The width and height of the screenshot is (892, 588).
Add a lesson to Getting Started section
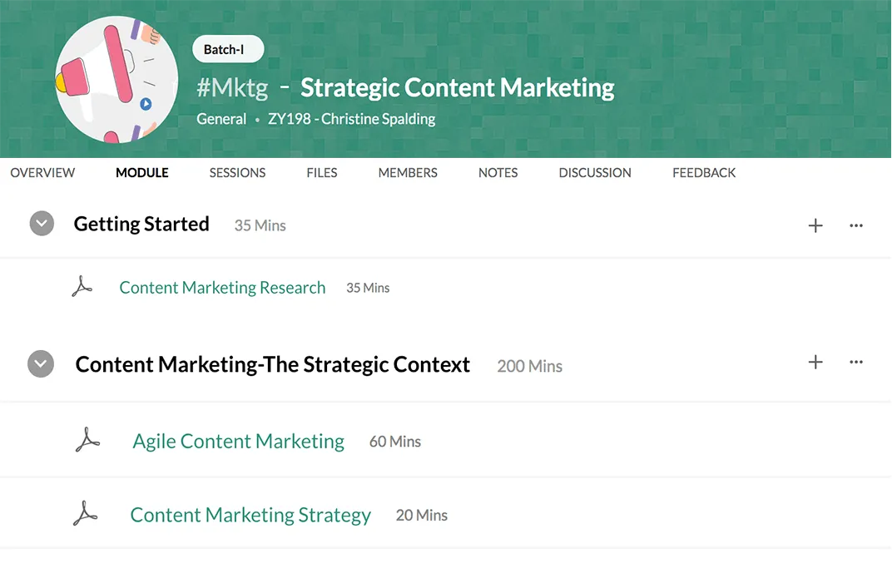[815, 225]
